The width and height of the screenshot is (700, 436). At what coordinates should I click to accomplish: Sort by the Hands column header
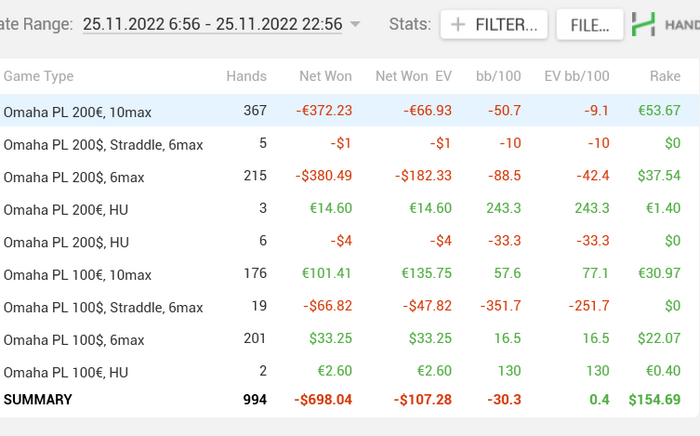246,76
